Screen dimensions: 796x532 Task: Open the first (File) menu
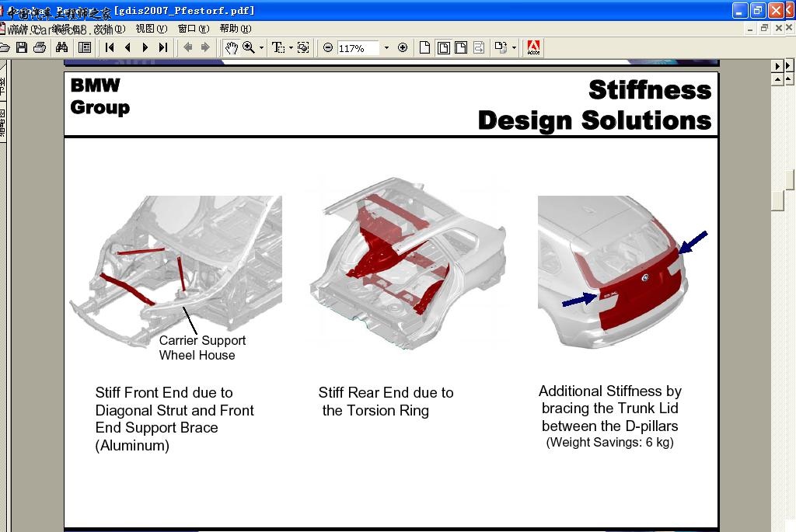click(x=24, y=29)
